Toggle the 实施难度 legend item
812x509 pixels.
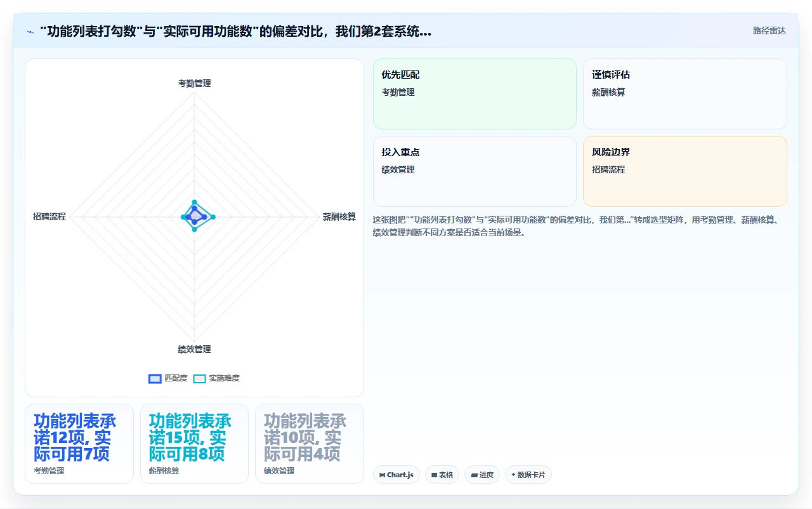click(216, 378)
